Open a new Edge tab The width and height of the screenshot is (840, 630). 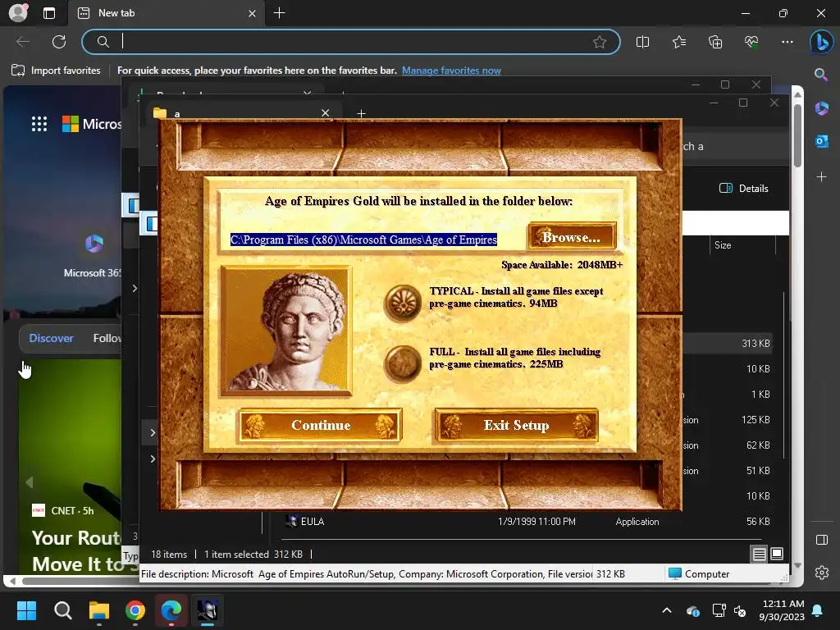click(x=279, y=13)
